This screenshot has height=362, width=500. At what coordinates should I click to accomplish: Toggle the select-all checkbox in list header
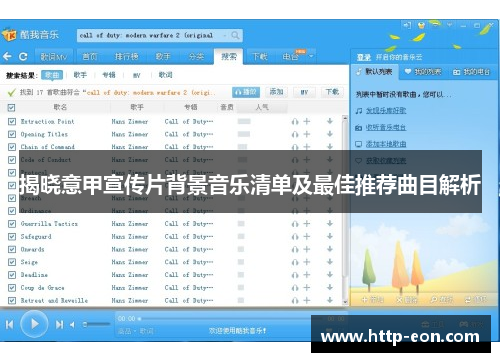click(11, 108)
